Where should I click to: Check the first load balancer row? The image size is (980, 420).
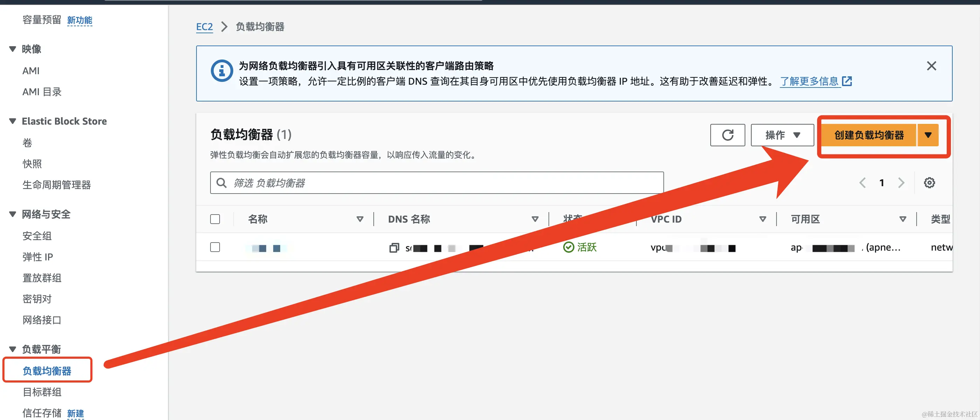pos(215,247)
